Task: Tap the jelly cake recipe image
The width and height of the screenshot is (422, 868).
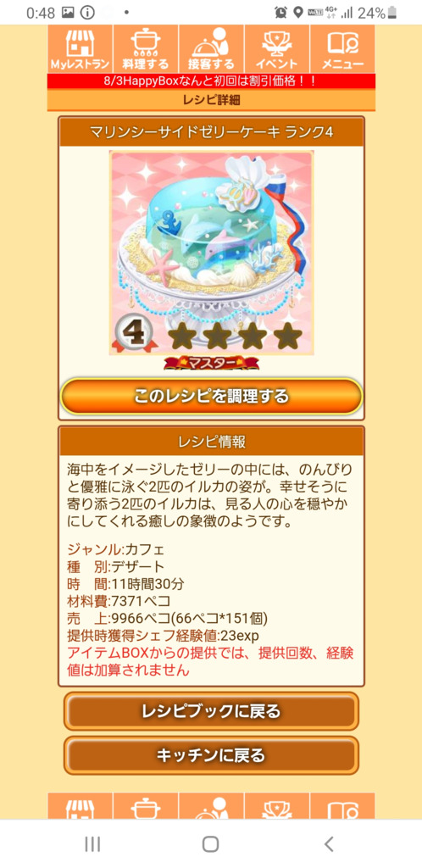Action: point(211,253)
